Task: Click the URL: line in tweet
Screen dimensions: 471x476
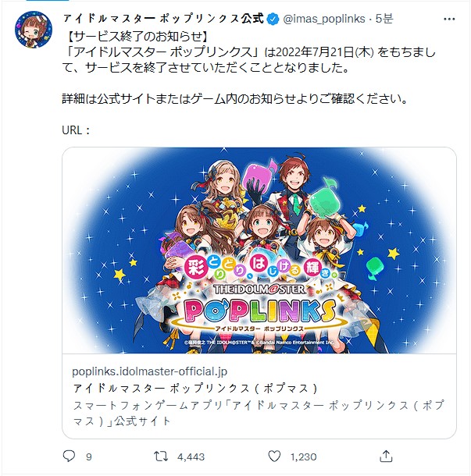Action: (x=76, y=130)
